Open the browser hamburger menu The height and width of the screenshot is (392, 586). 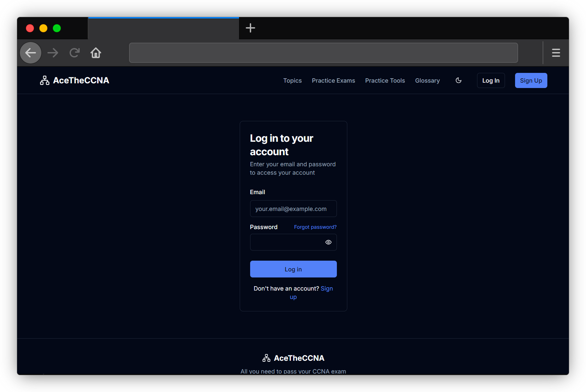[556, 53]
